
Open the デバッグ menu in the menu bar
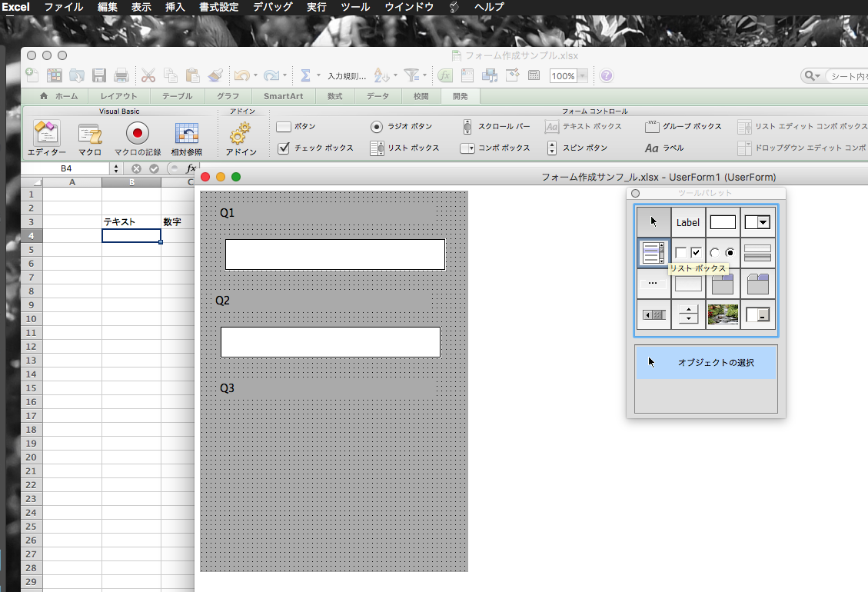coord(272,7)
